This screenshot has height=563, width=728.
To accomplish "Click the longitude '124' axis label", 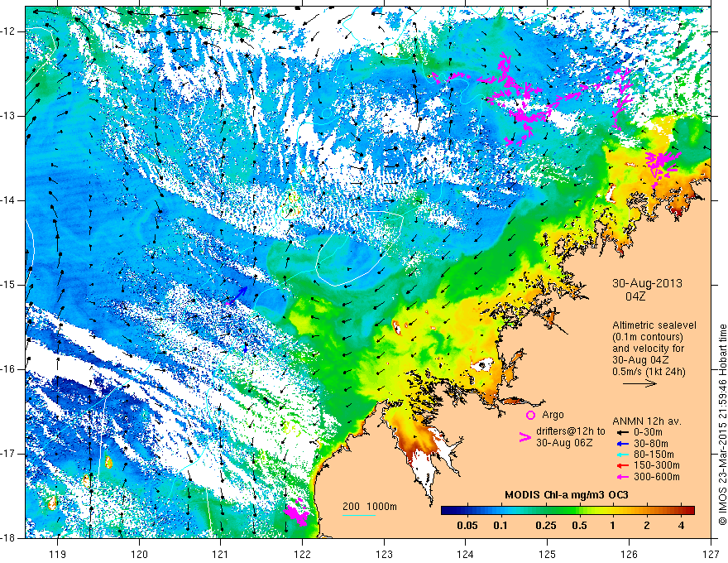I will coord(466,555).
